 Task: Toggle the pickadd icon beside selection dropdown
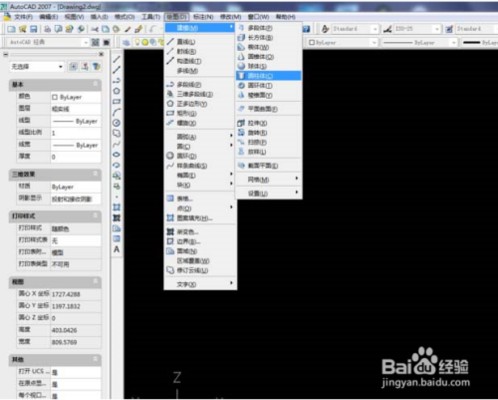(x=73, y=67)
